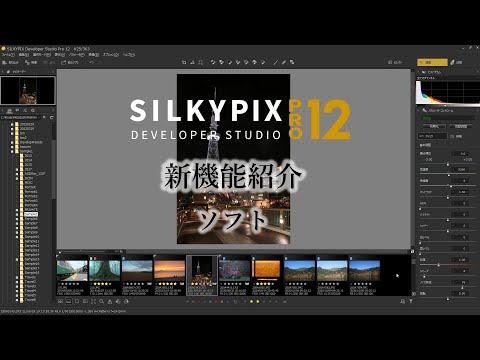
Task: Toggle the fullscreen expand-arrows icon on bottom toolbar
Action: click(x=93, y=301)
